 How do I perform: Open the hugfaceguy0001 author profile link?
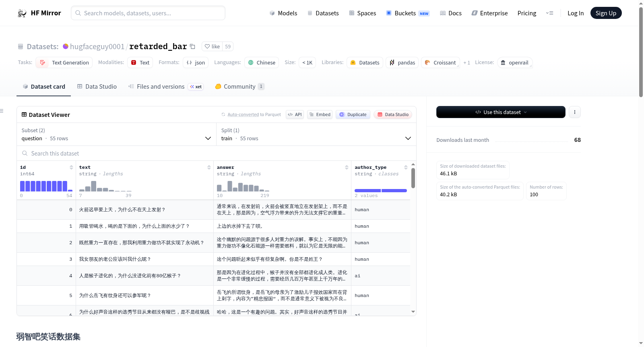[97, 46]
